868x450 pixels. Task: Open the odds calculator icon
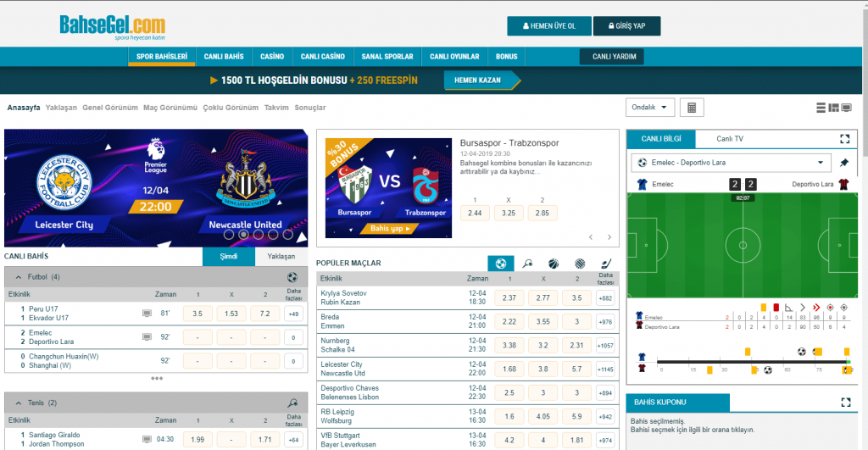coord(692,108)
